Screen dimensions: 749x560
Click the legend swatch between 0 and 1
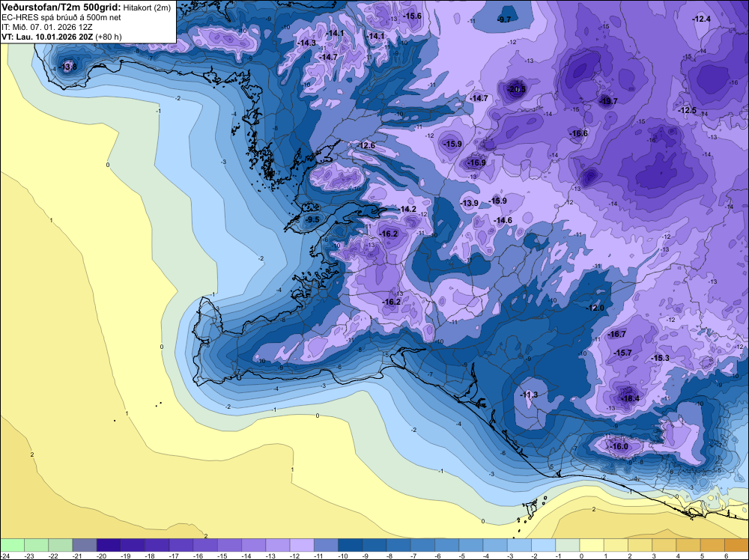(x=592, y=545)
